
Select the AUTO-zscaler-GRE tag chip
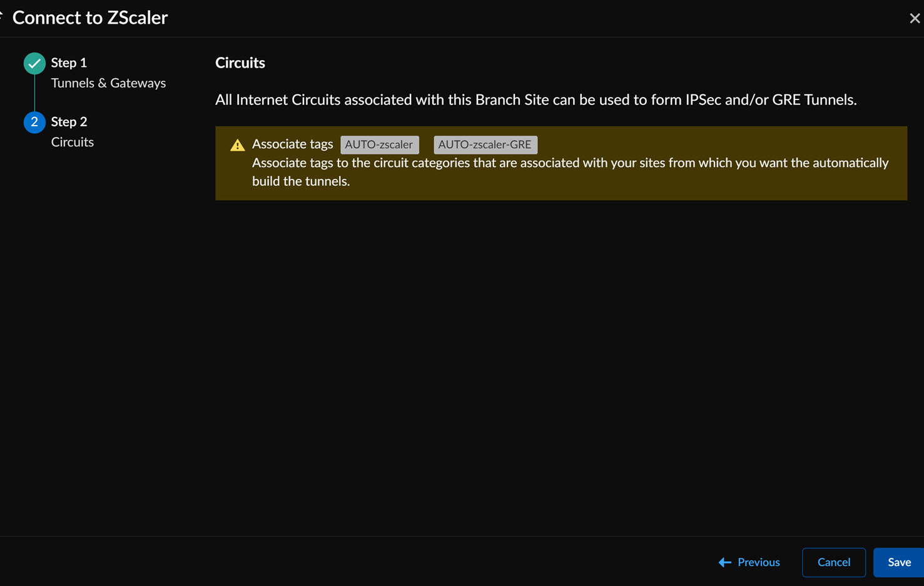click(485, 144)
